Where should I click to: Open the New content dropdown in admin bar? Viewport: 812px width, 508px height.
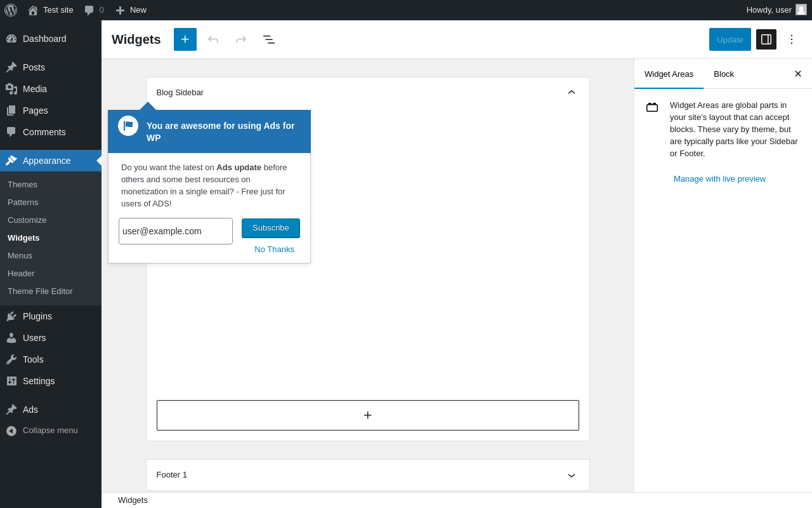(131, 10)
